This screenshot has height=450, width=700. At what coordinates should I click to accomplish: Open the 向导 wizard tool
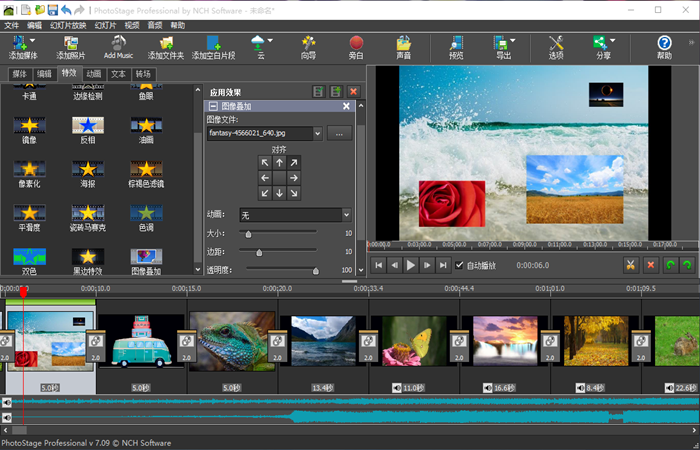pyautogui.click(x=308, y=44)
